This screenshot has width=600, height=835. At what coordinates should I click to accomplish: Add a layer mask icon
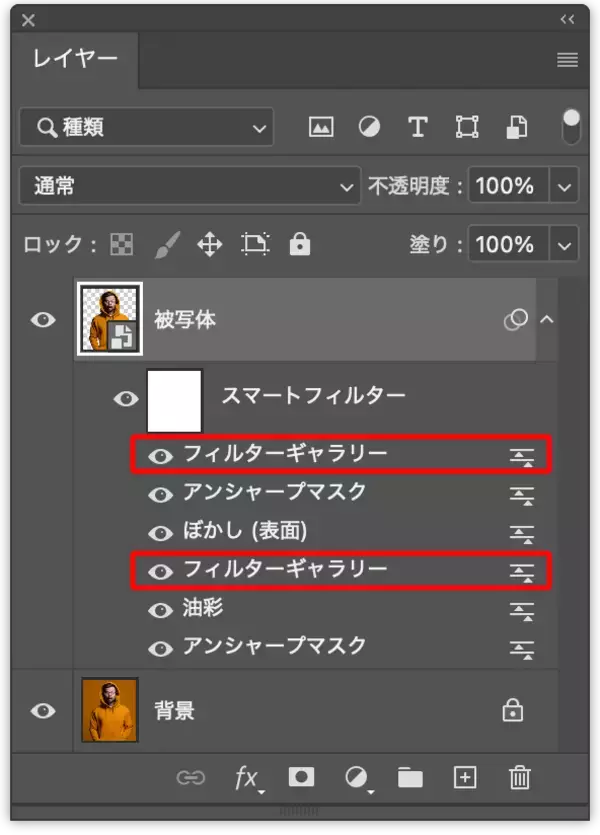[x=301, y=777]
